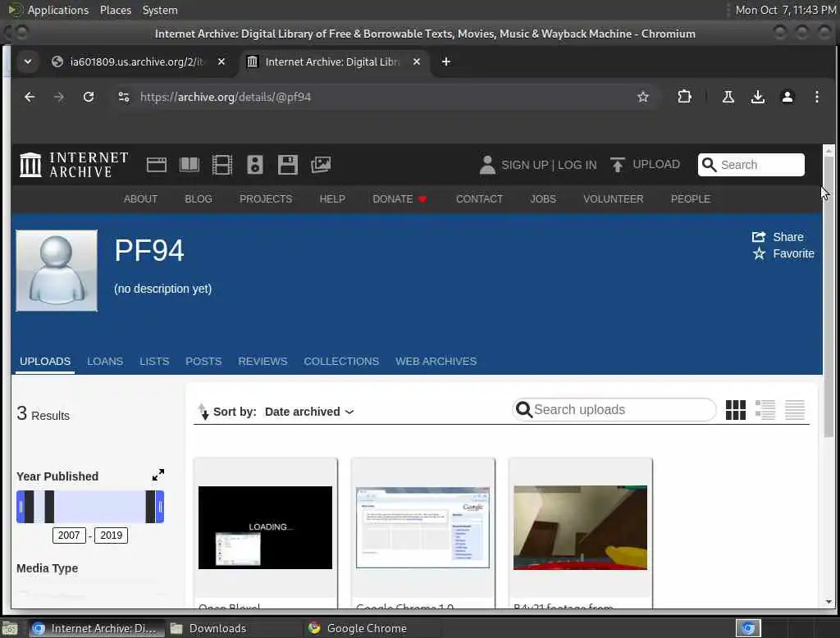Click the left year range slider handle
840x638 pixels.
[21, 507]
